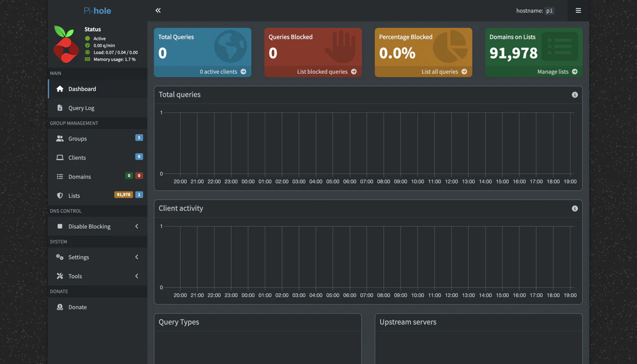Image resolution: width=637 pixels, height=364 pixels.
Task: Click the green Active status dot
Action: (88, 38)
